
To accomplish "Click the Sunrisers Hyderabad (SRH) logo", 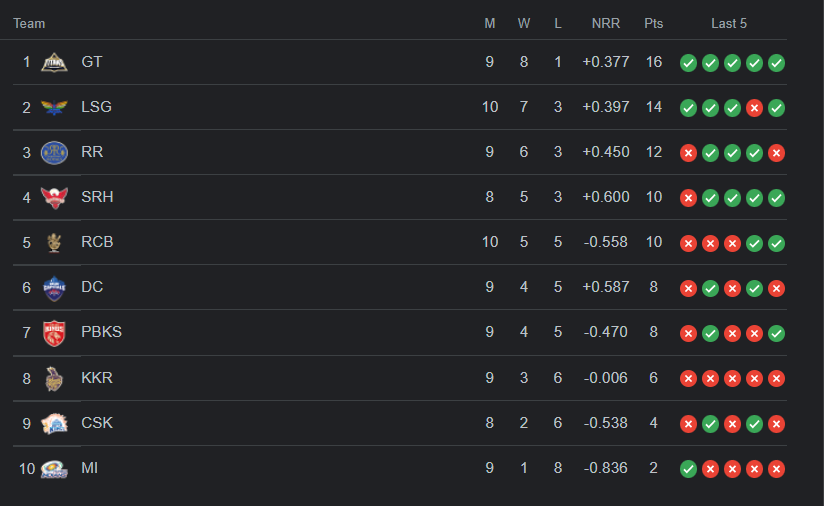I will coord(53,197).
